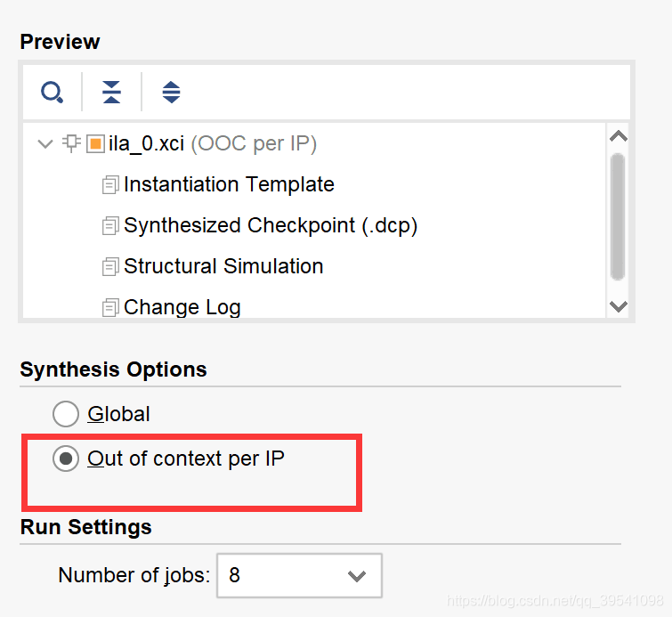Select the Global synthesis option

tap(66, 414)
